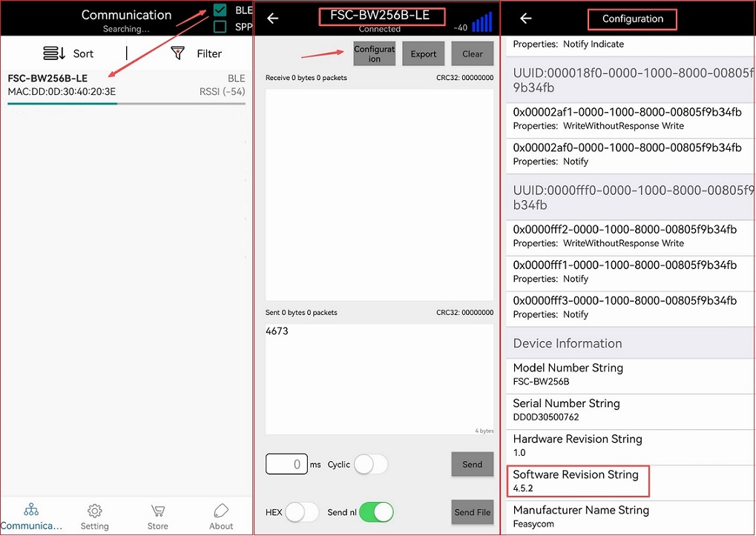Open the Store cart tab
The image size is (756, 536).
click(157, 511)
